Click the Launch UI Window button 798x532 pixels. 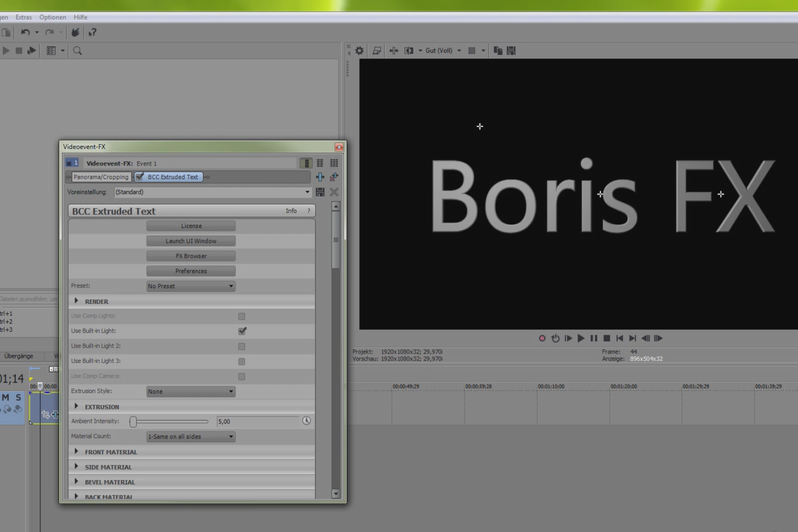[191, 241]
